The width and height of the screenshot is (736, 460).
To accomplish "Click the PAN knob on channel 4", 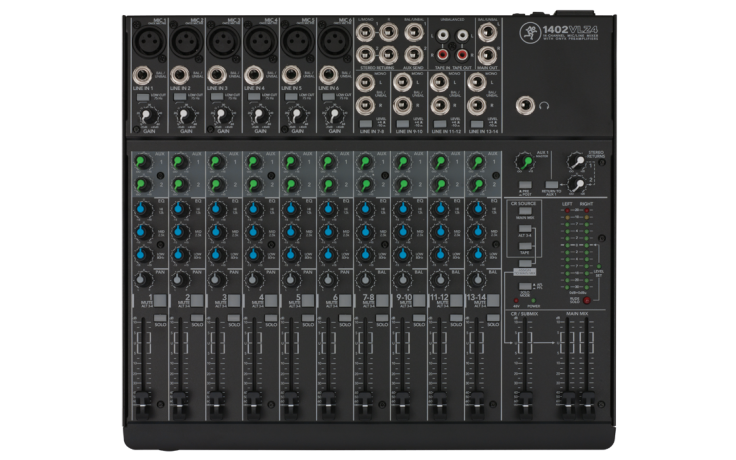I will click(x=254, y=280).
